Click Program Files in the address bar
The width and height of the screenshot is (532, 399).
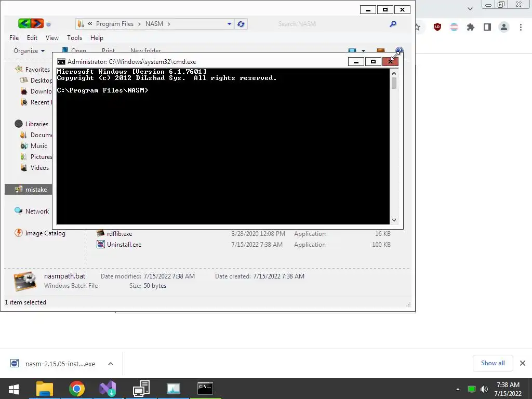[115, 24]
